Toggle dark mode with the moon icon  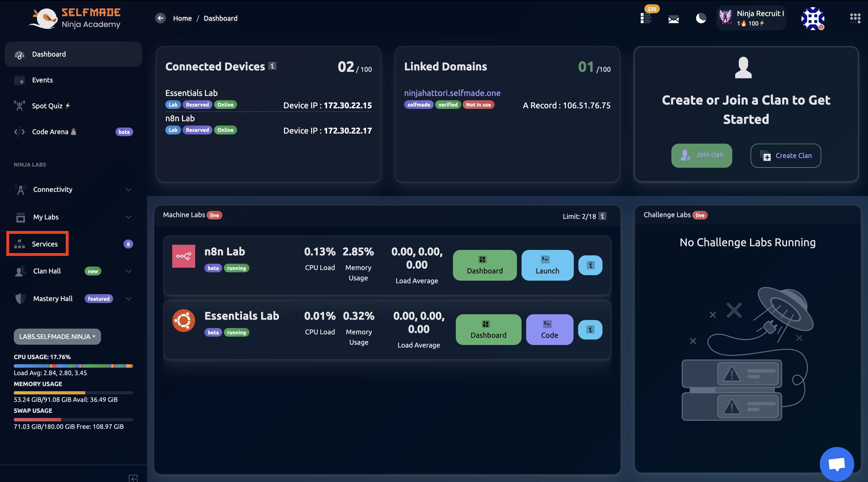click(701, 18)
